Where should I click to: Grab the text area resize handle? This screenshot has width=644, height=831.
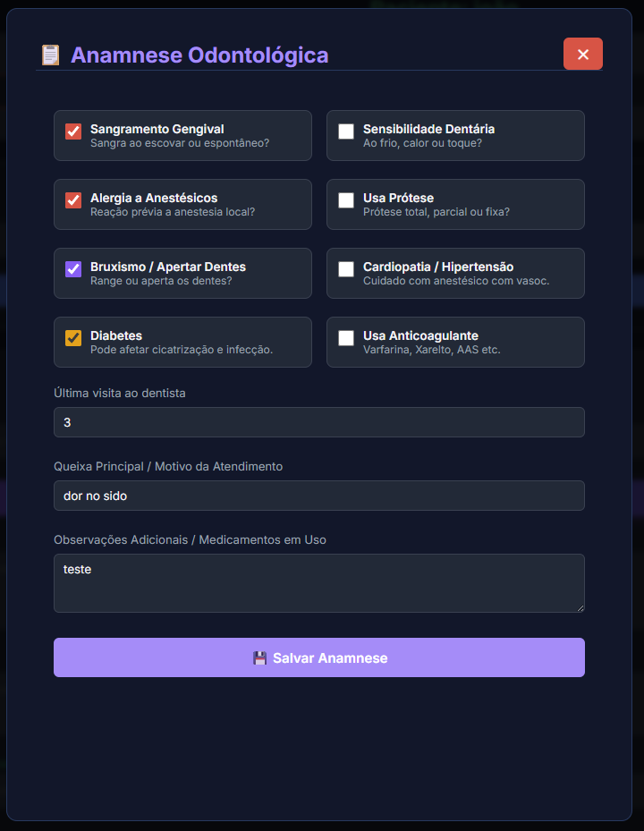pyautogui.click(x=580, y=607)
